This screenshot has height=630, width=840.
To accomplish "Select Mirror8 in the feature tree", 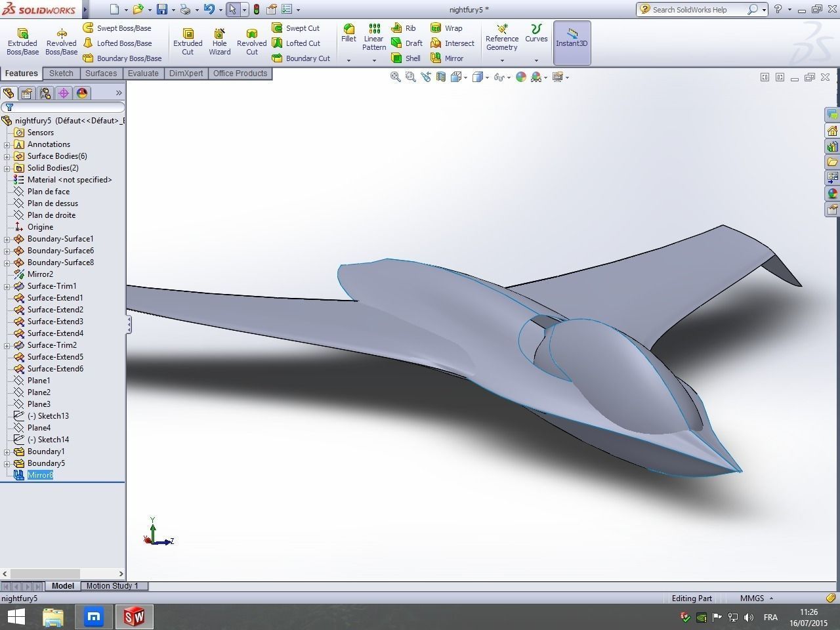I will click(x=40, y=475).
